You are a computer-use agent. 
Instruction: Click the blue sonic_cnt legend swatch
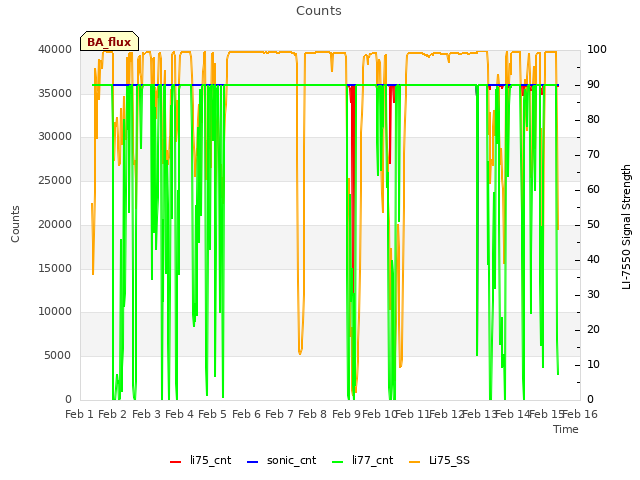coord(253,462)
